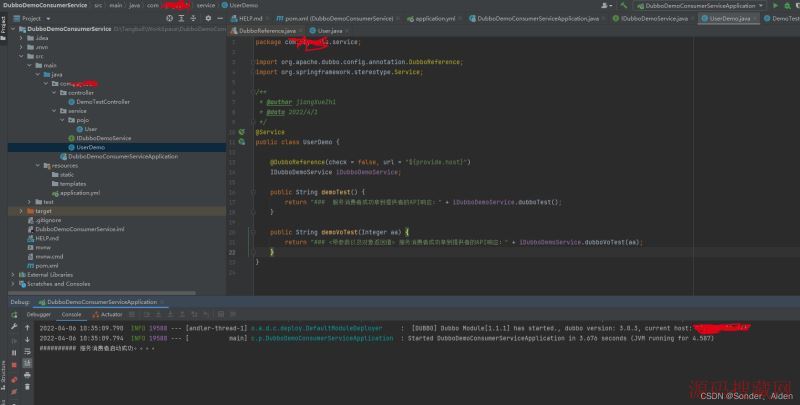Select DemoTestController in project tree
Viewport: 800px width, 405px height.
click(x=99, y=102)
